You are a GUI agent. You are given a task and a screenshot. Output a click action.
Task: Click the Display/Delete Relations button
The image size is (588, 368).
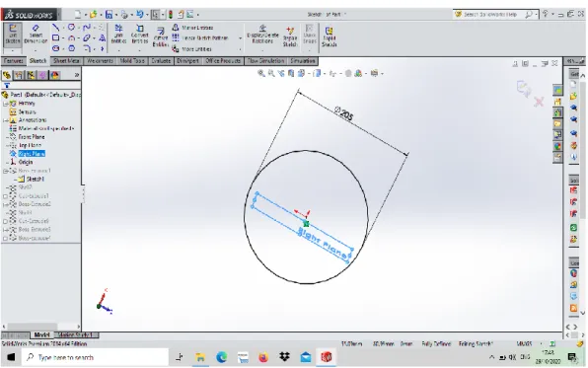(x=262, y=35)
